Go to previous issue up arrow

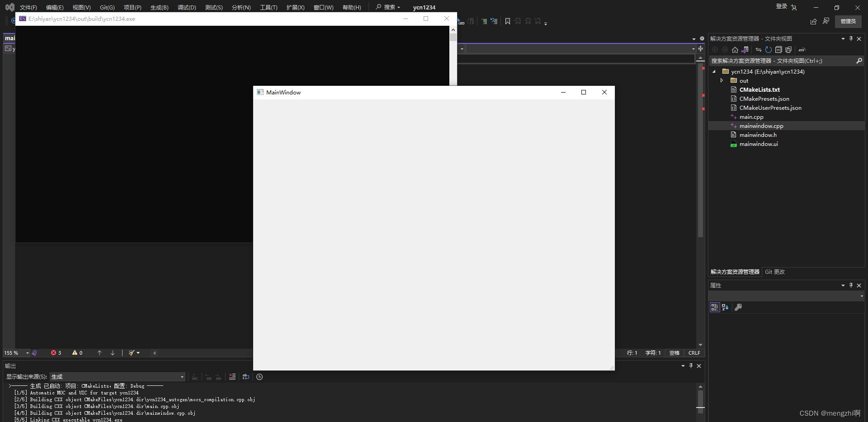click(x=99, y=353)
